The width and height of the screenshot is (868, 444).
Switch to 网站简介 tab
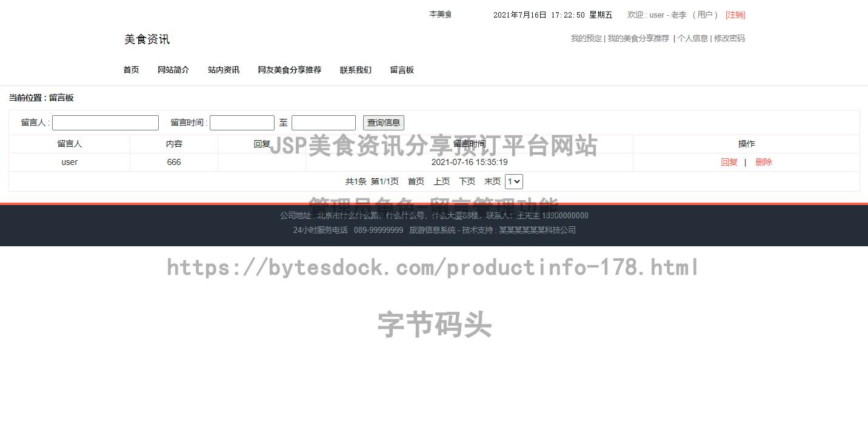pos(173,70)
